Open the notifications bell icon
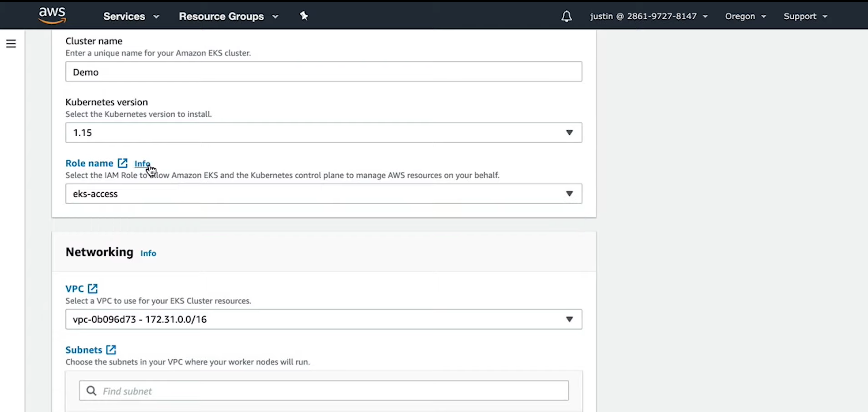 [x=566, y=16]
